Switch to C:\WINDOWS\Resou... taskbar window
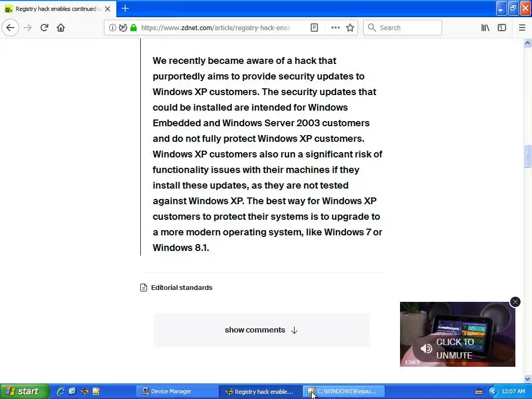 coord(344,392)
